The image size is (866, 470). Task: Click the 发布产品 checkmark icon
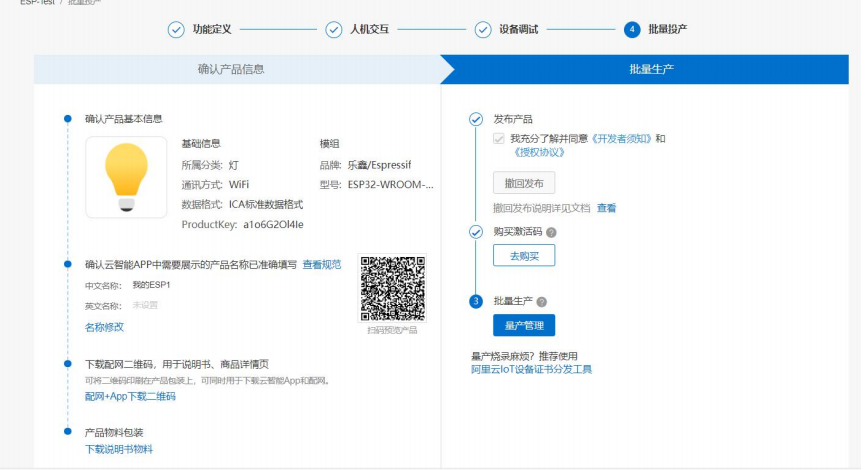[476, 119]
